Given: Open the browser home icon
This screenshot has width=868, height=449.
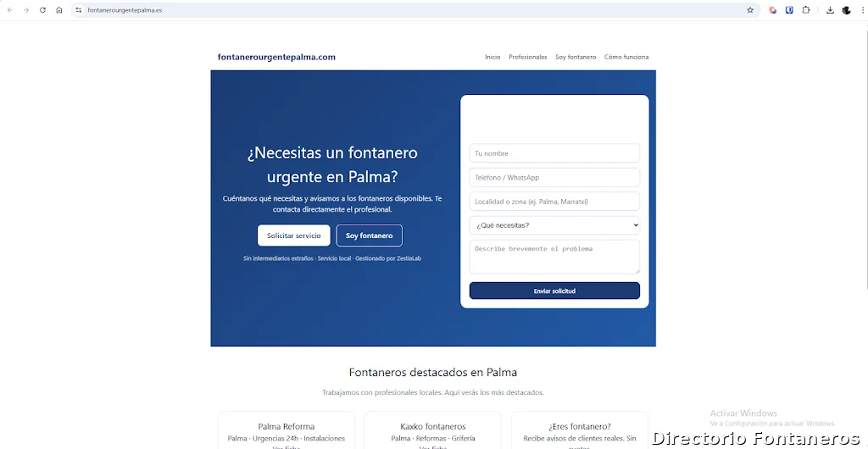Looking at the screenshot, I should pos(59,10).
